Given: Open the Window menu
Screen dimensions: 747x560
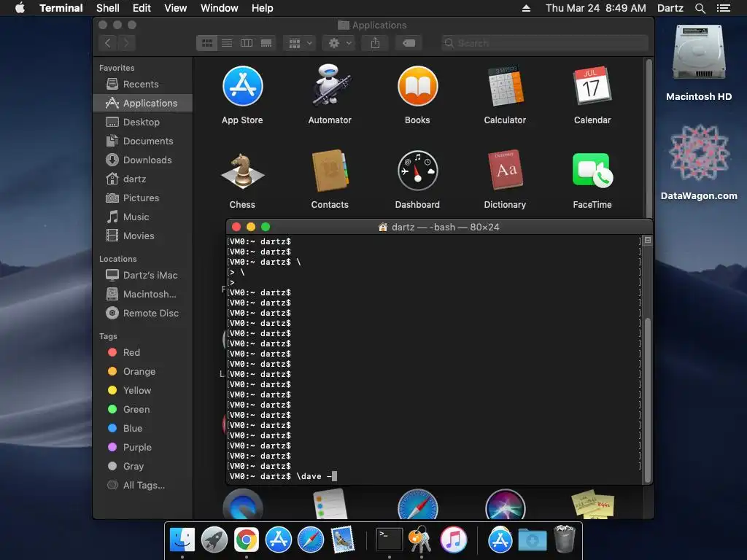Looking at the screenshot, I should pyautogui.click(x=219, y=8).
